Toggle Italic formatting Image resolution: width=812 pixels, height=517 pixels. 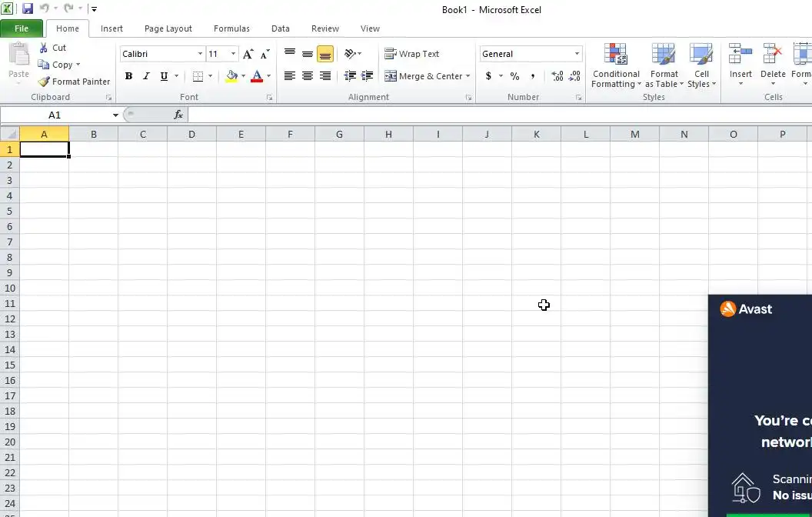coord(147,76)
